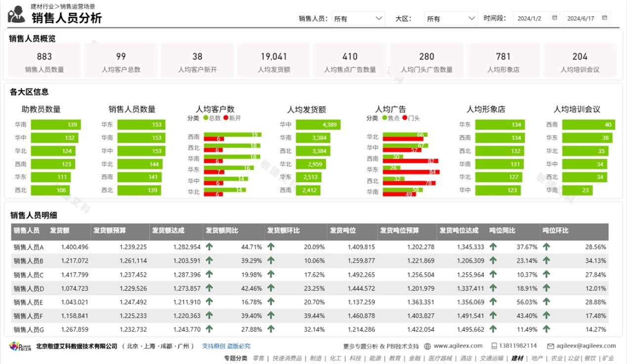Image resolution: width=627 pixels, height=364 pixels.
Task: Open the 交通运输 topic category
Action: (492, 358)
